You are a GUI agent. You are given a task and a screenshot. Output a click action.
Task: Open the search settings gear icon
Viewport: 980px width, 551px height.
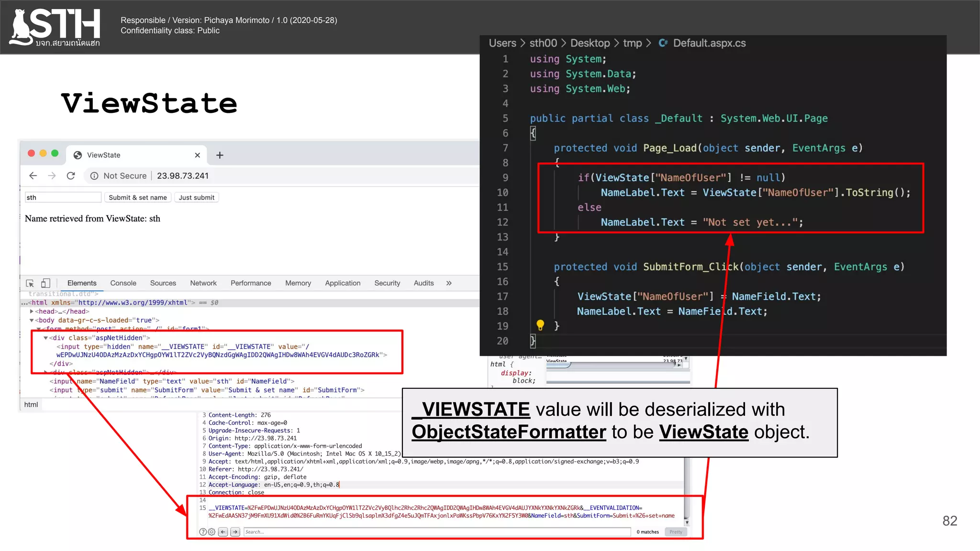coord(212,532)
